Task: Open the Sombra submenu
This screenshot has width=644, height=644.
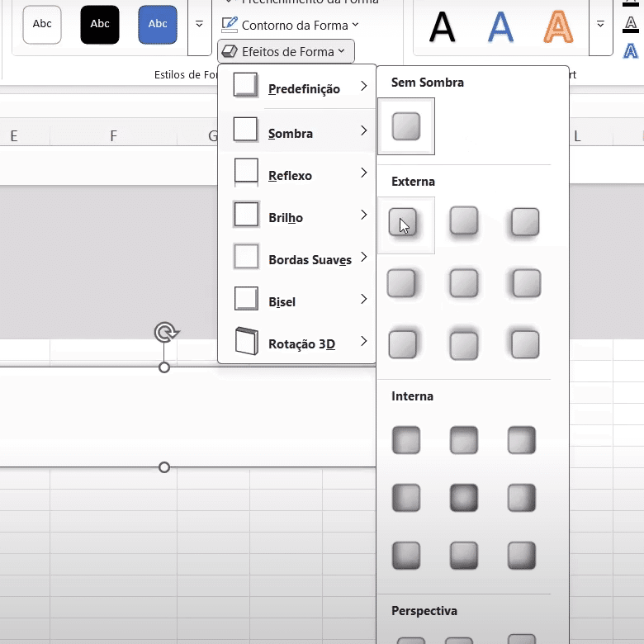Action: pos(297,130)
